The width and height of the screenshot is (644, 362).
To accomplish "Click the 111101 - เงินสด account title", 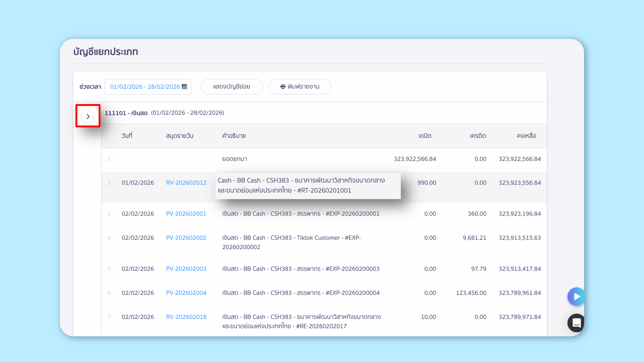I will pyautogui.click(x=126, y=113).
